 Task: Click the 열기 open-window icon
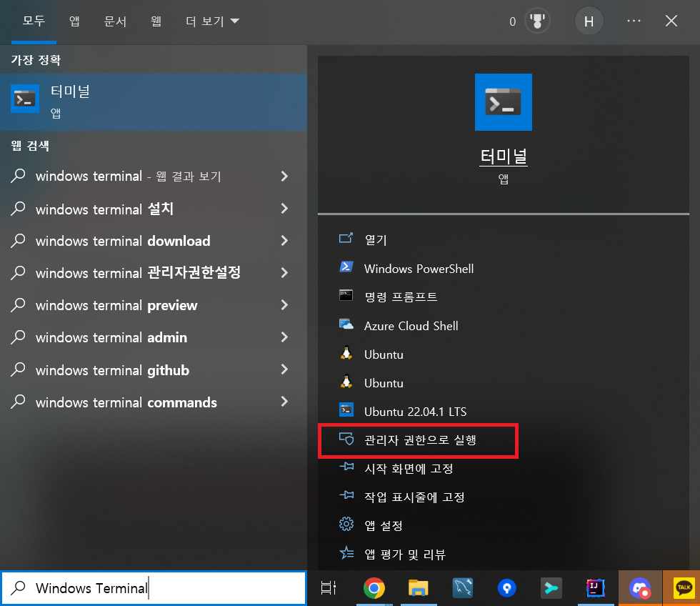(x=346, y=238)
